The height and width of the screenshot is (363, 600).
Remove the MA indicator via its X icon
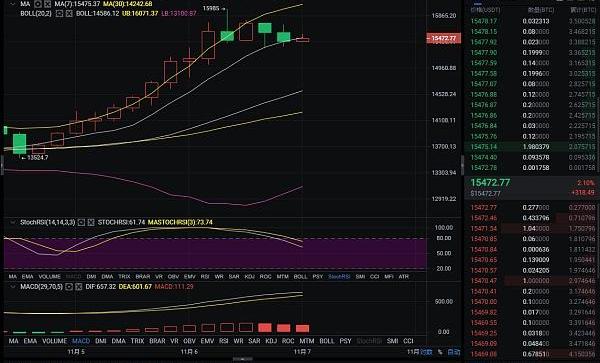tap(47, 4)
